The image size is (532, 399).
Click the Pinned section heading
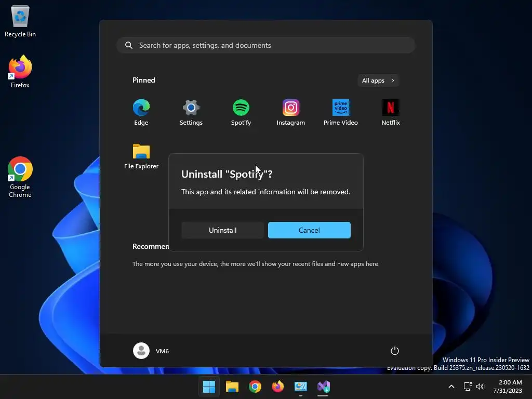coord(143,80)
